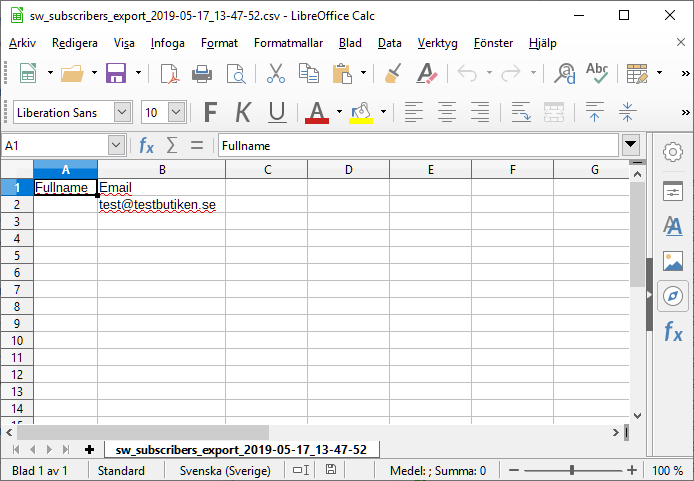
Task: Clear direct formatting icon
Action: (x=427, y=73)
